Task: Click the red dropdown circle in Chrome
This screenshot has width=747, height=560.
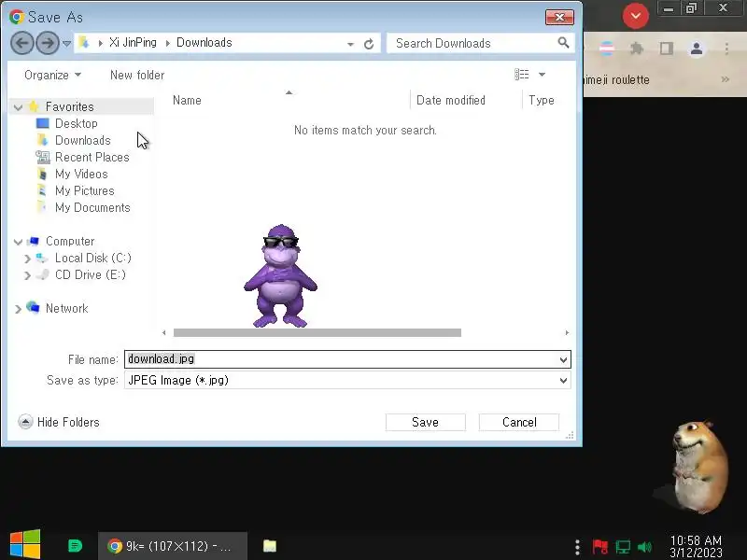Action: (636, 16)
